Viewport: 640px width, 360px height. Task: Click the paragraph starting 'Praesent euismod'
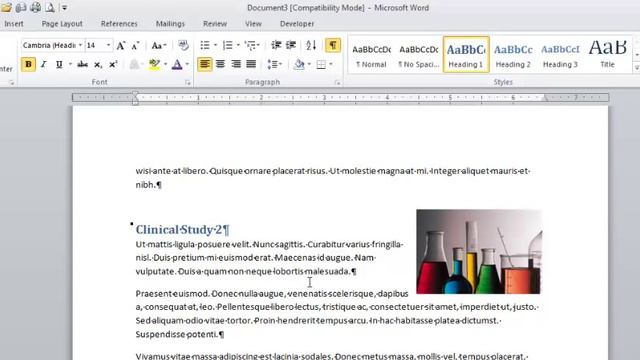click(337, 314)
